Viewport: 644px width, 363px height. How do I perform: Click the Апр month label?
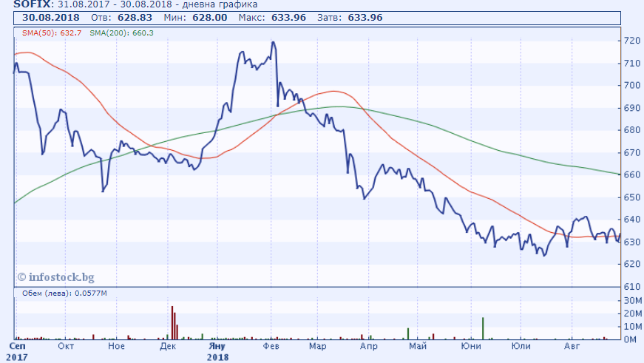[x=368, y=346]
